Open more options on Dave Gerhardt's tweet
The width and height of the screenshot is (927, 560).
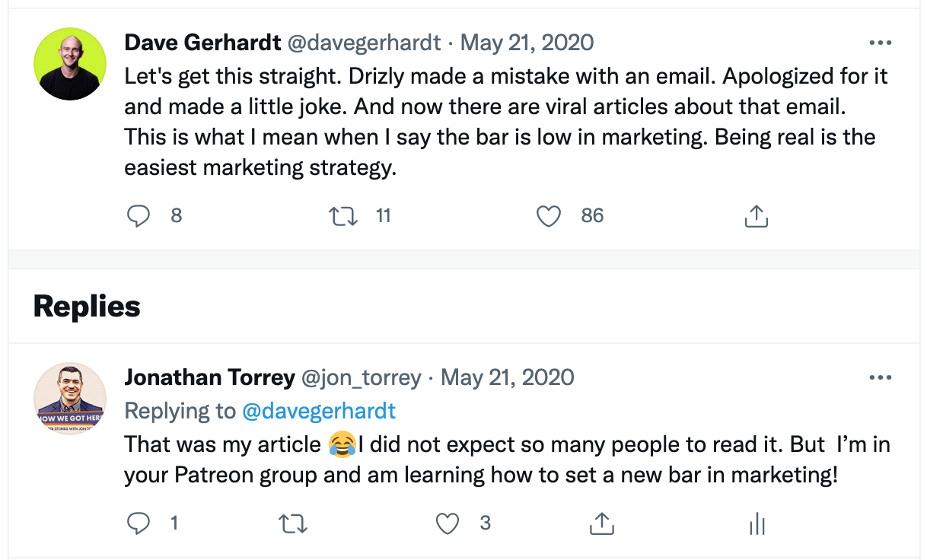pyautogui.click(x=880, y=43)
